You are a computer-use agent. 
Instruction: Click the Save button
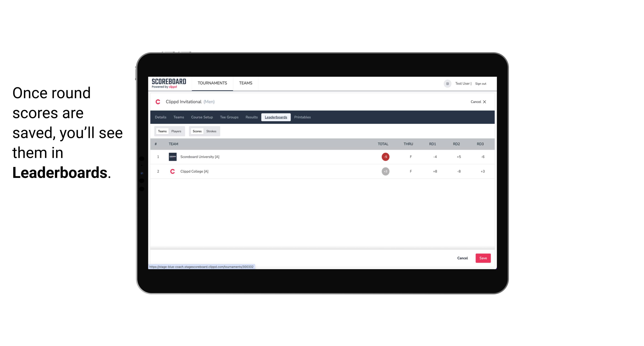(x=483, y=258)
